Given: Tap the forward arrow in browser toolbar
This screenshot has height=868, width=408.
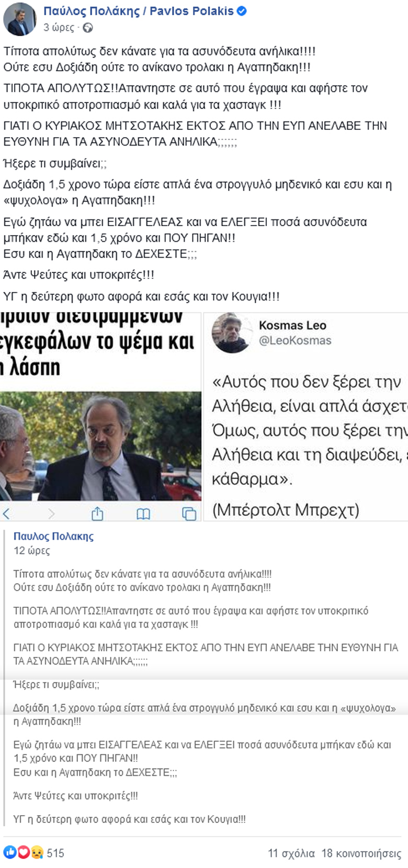Looking at the screenshot, I should [51, 514].
